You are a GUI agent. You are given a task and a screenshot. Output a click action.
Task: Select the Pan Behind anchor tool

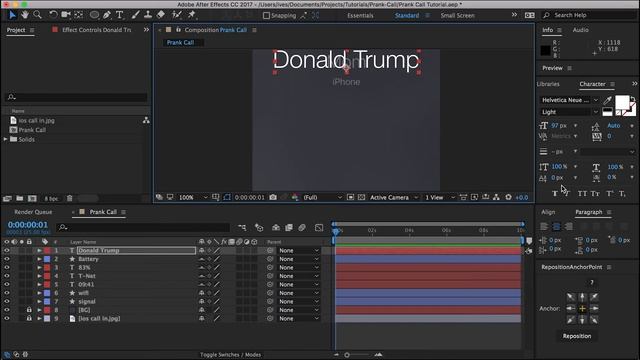[79, 15]
